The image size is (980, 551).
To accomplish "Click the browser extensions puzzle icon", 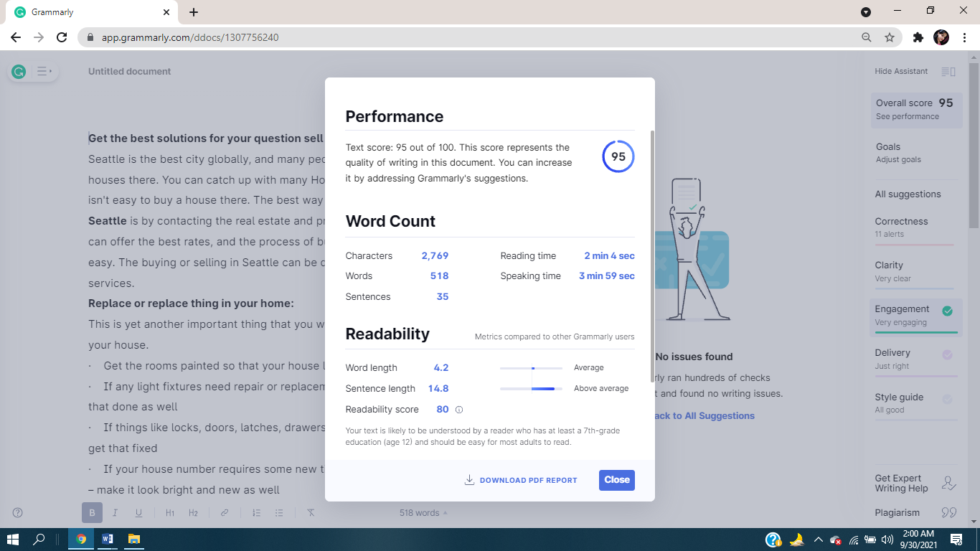I will point(918,37).
